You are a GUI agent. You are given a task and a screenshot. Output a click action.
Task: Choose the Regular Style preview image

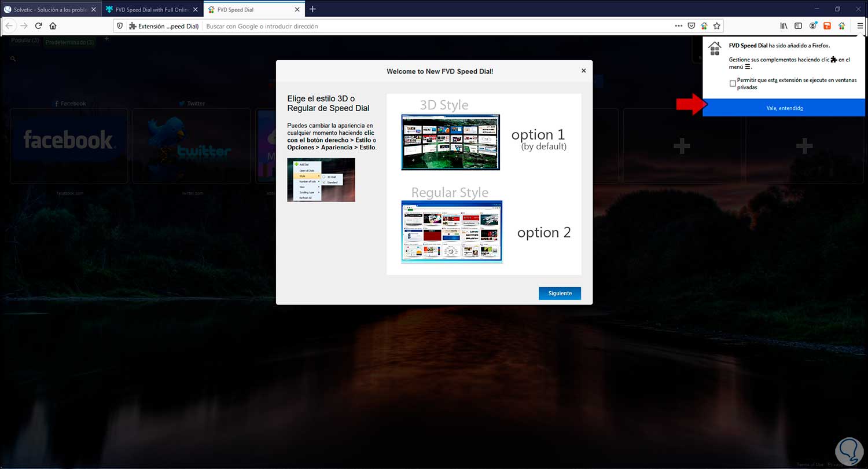(x=451, y=232)
